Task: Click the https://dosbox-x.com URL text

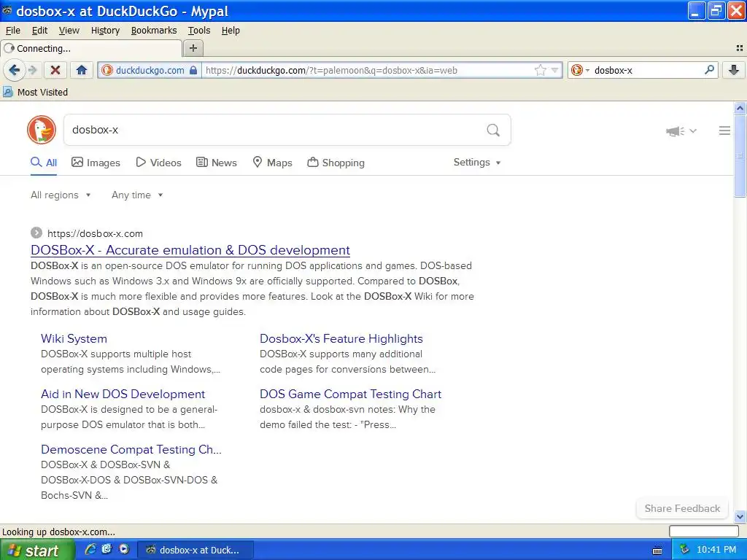Action: pos(95,233)
